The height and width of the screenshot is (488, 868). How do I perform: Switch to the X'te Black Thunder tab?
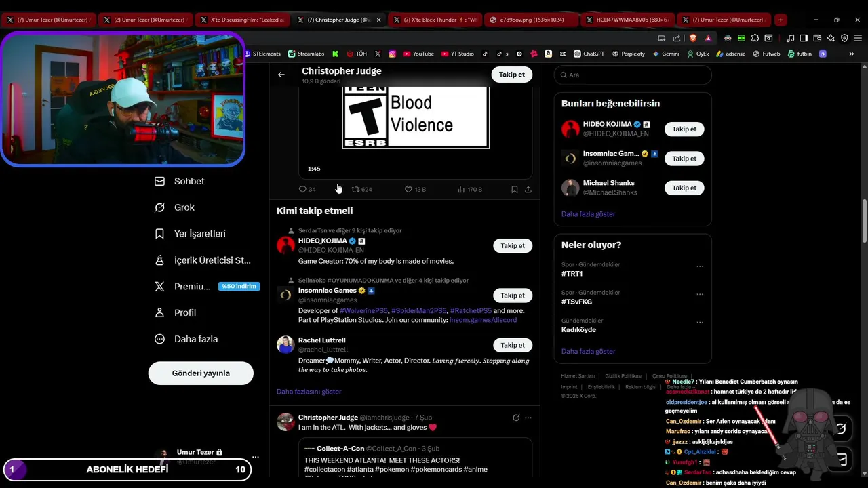tap(436, 20)
